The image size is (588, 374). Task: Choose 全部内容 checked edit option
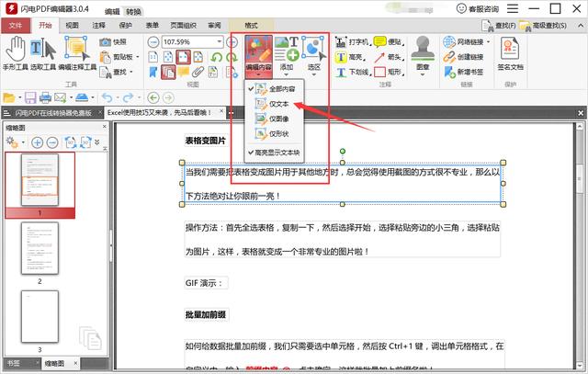pos(274,89)
